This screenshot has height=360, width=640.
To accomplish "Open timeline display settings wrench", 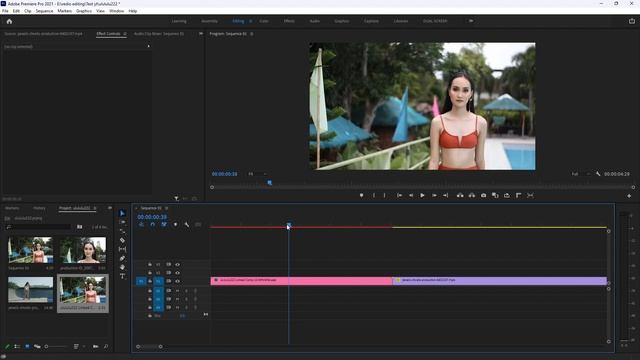I will click(x=187, y=224).
